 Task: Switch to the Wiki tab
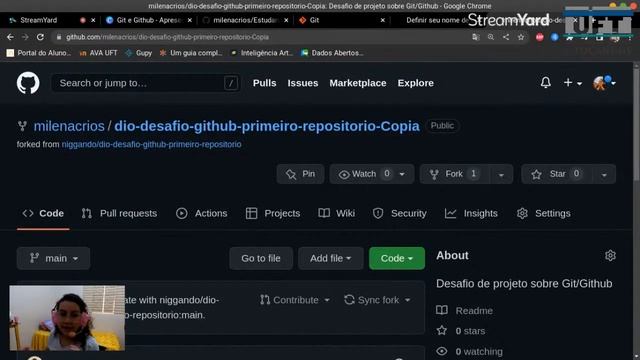tap(337, 213)
